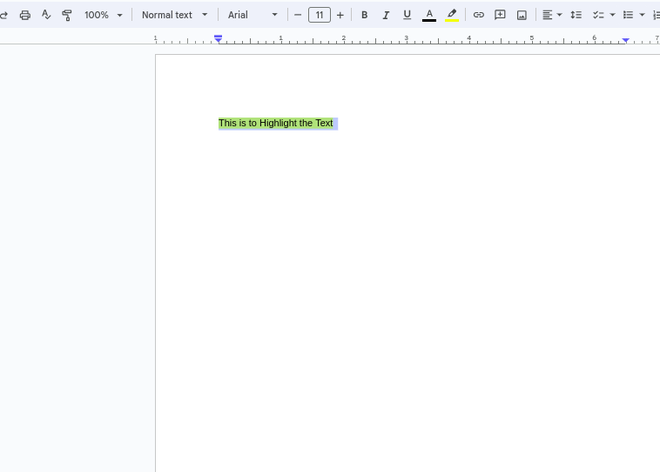Open the highlight color picker
The height and width of the screenshot is (472, 660).
(452, 15)
